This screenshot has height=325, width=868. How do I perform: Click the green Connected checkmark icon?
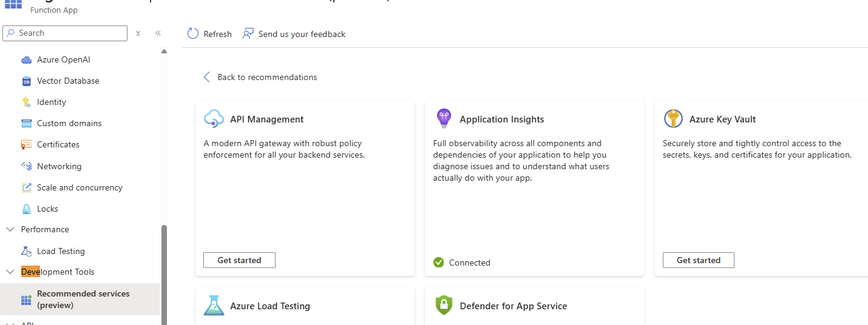(x=438, y=263)
